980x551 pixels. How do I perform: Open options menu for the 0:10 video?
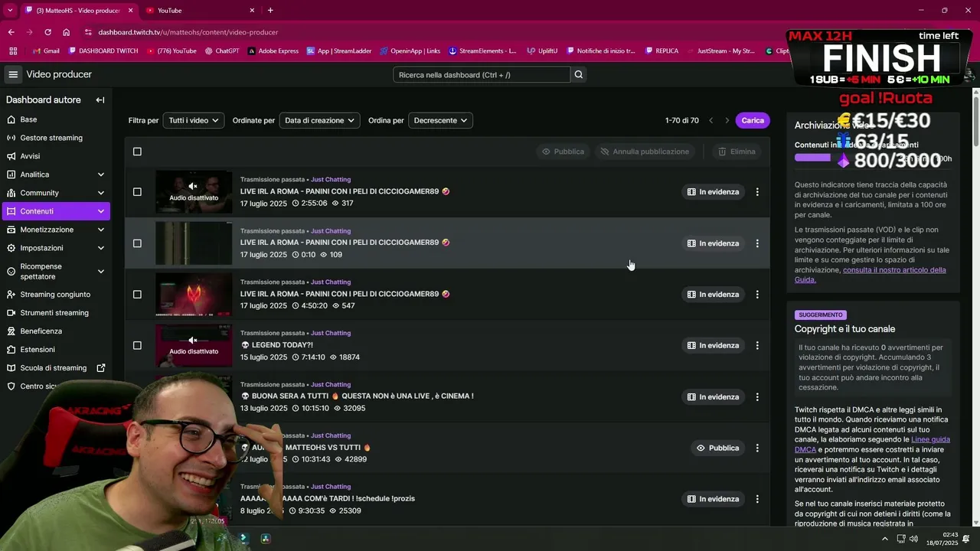click(757, 243)
